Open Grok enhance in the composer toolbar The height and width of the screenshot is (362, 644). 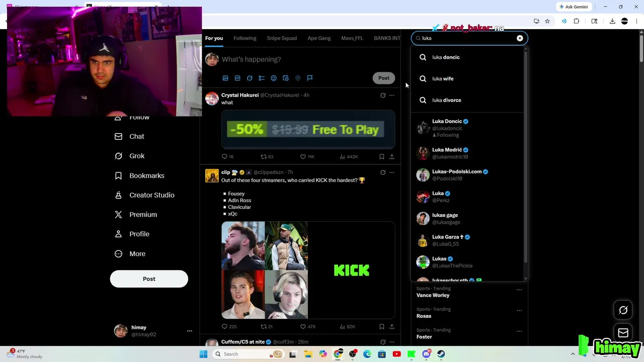point(250,78)
